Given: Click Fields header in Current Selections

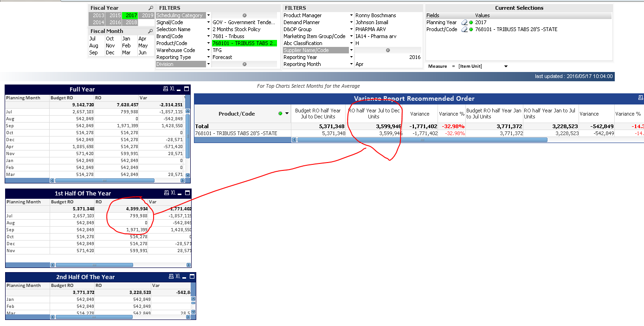Looking at the screenshot, I should coord(433,15).
